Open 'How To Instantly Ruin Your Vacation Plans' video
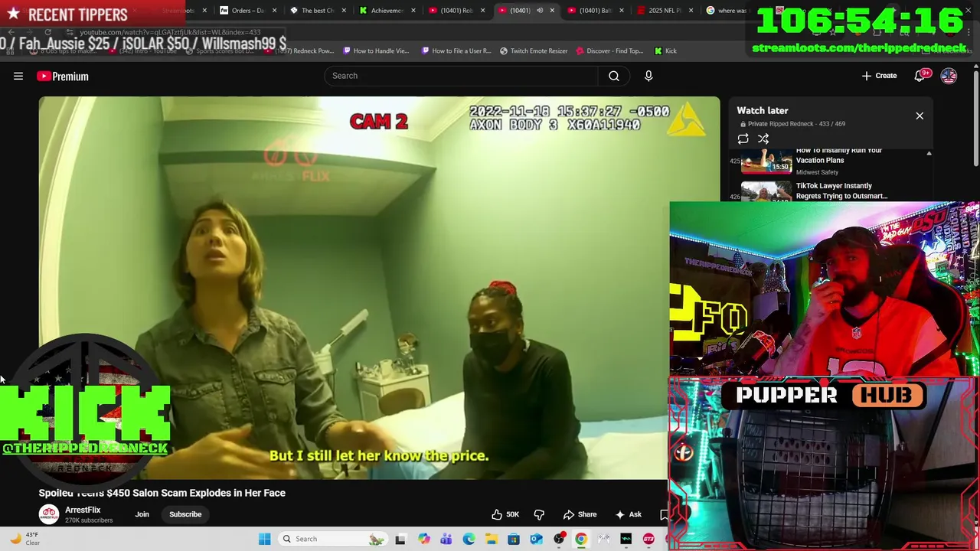 click(x=830, y=160)
